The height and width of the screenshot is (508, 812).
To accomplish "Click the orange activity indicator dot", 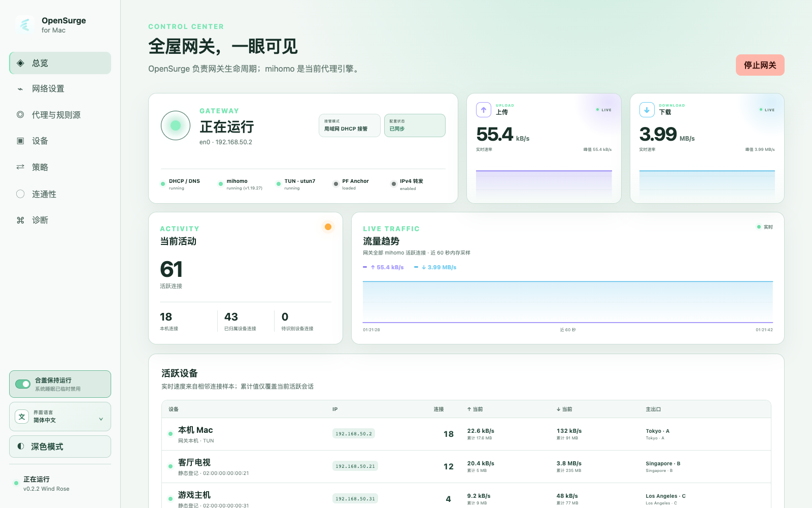I will (x=328, y=227).
